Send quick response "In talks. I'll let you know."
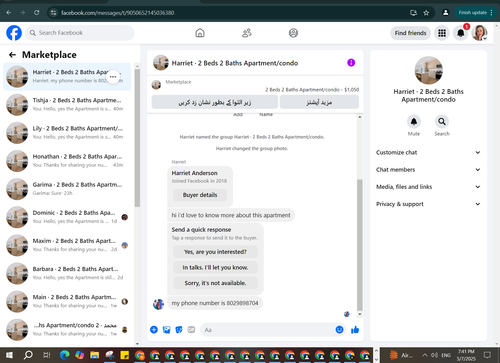The width and height of the screenshot is (500, 363). click(x=215, y=267)
